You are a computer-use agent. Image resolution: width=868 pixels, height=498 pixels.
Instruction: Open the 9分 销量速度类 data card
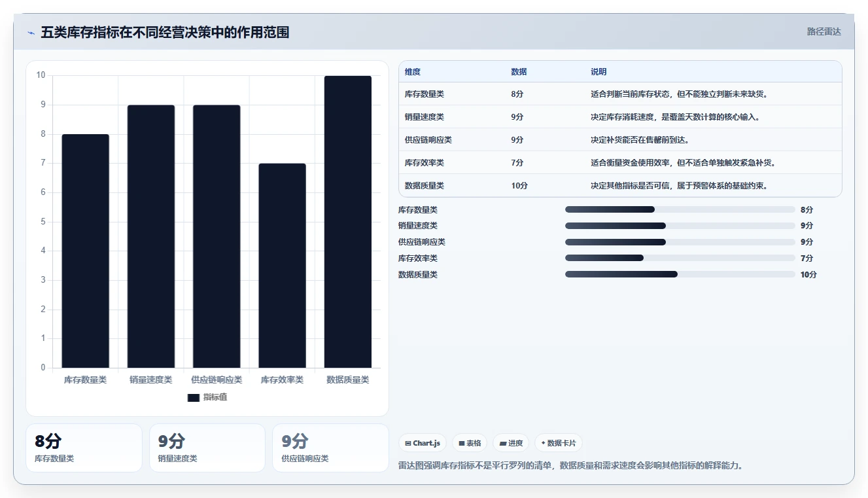[207, 448]
